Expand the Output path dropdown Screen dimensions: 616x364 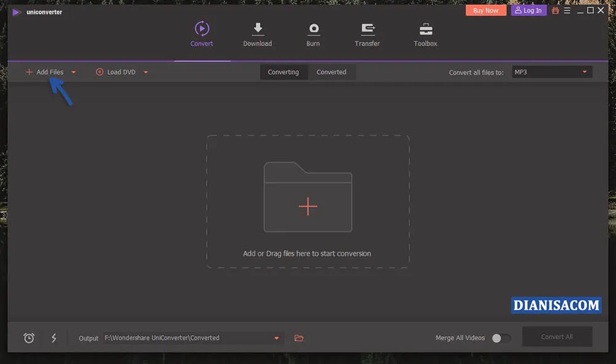pos(277,338)
